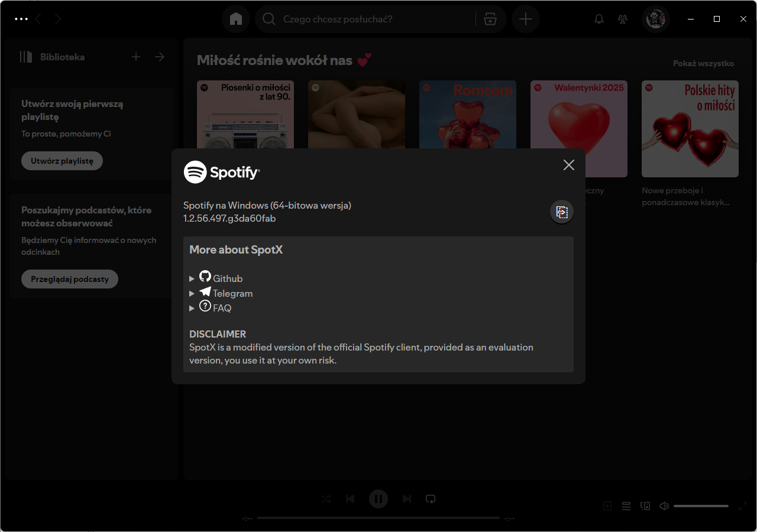Click the playback progress bar

378,518
